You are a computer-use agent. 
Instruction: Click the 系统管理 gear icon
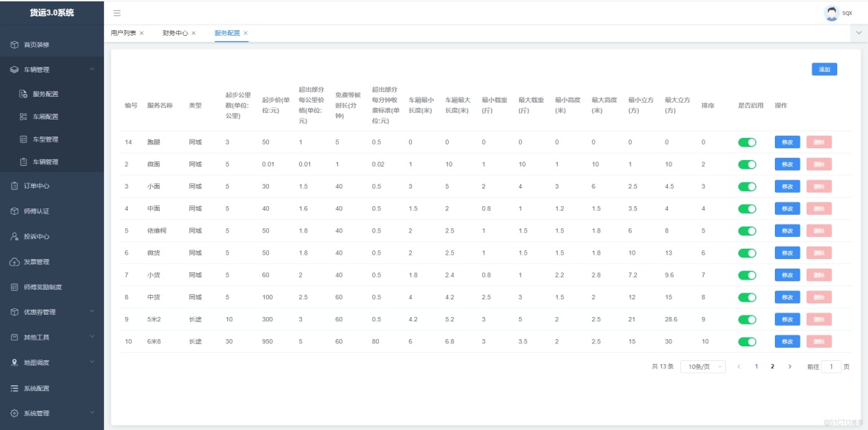click(15, 413)
